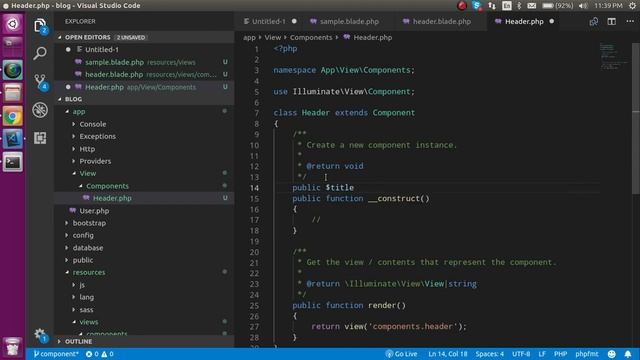Expand the Outline section
Viewport: 640px width, 360px height.
pos(78,342)
